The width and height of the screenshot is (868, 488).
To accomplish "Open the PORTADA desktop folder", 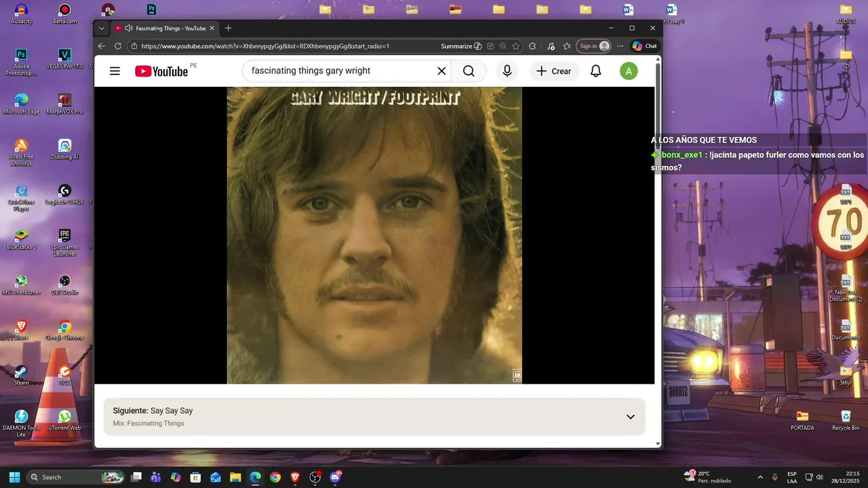I will coord(802,420).
